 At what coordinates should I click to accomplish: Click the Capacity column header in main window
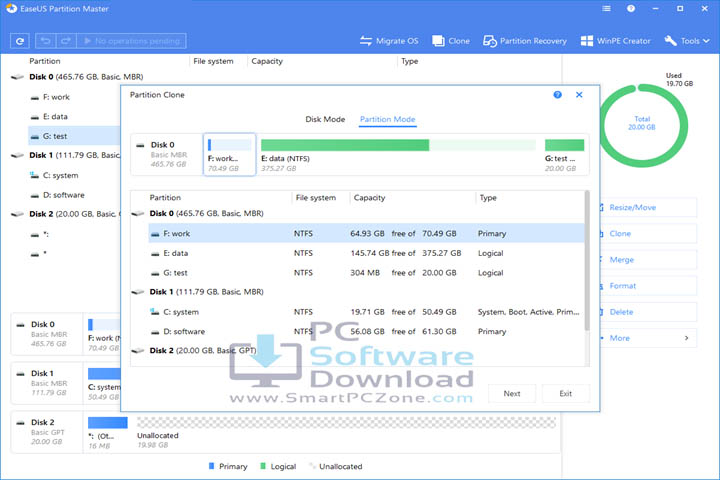point(267,61)
